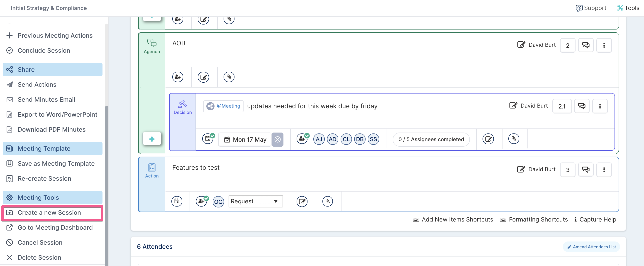The image size is (644, 266).
Task: Click the Features to test title text
Action: [196, 167]
